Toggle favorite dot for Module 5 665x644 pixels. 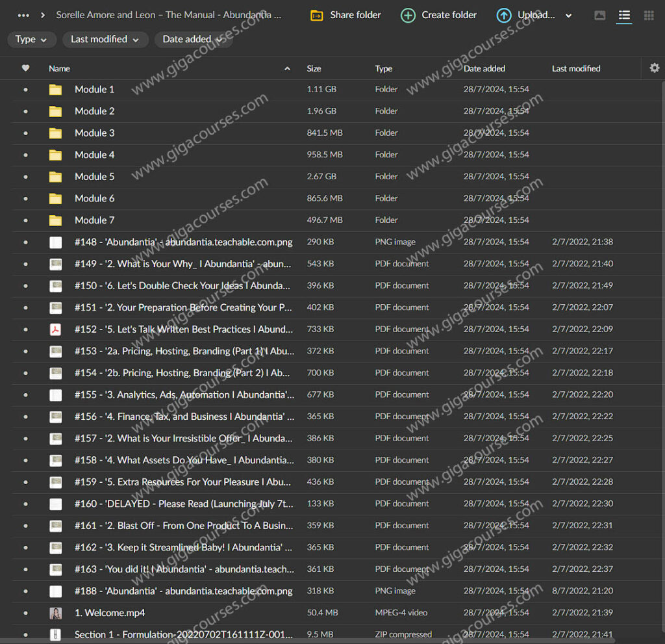click(x=25, y=177)
